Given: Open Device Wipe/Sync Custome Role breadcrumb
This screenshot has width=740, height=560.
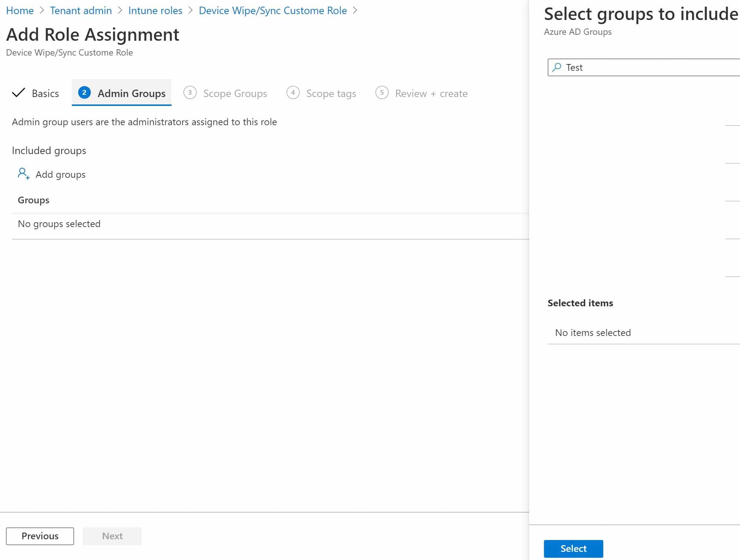Looking at the screenshot, I should (272, 10).
